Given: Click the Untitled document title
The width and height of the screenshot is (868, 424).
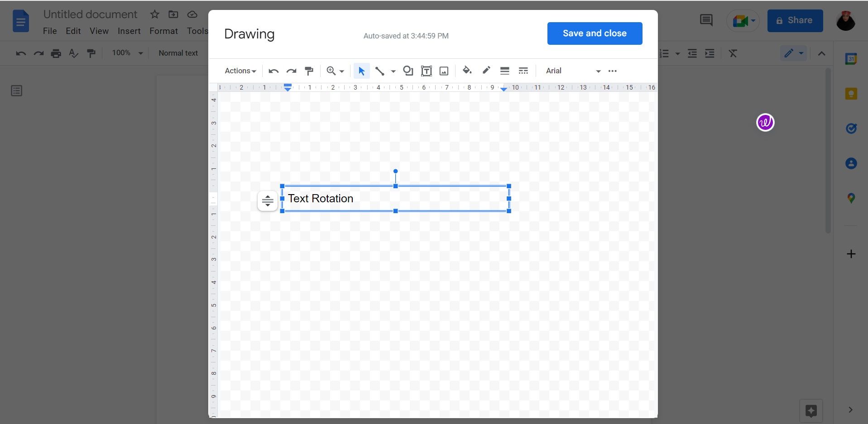Looking at the screenshot, I should click(90, 14).
